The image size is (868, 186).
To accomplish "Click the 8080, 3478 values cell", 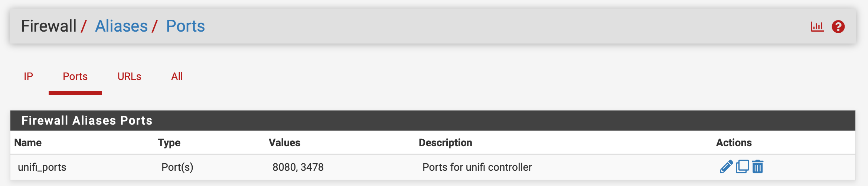I will (298, 167).
